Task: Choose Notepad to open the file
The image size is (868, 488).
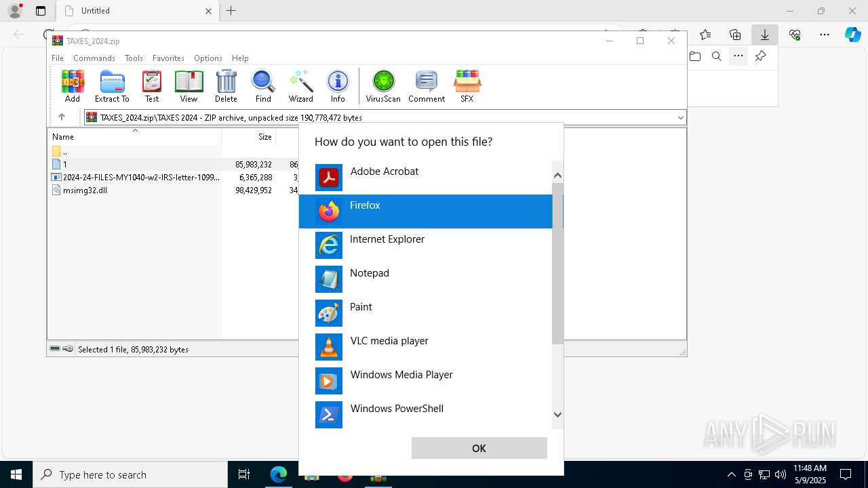Action: pos(426,279)
